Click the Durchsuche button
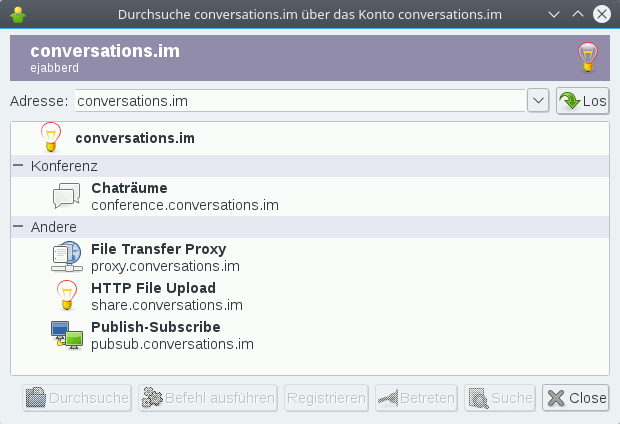Screen dimensions: 620x424 pyautogui.click(x=77, y=398)
